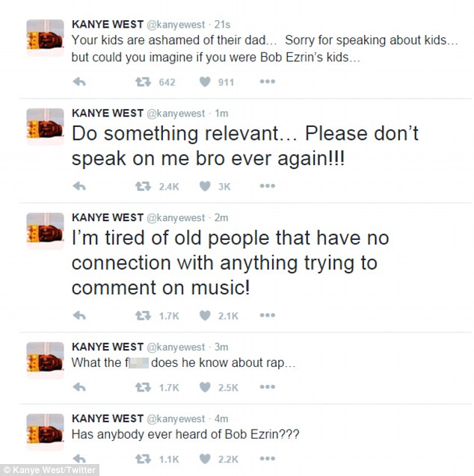The image size is (474, 476).
Task: Expand the three-dot menu on the "Do something relevant" tweet
Action: click(x=267, y=186)
